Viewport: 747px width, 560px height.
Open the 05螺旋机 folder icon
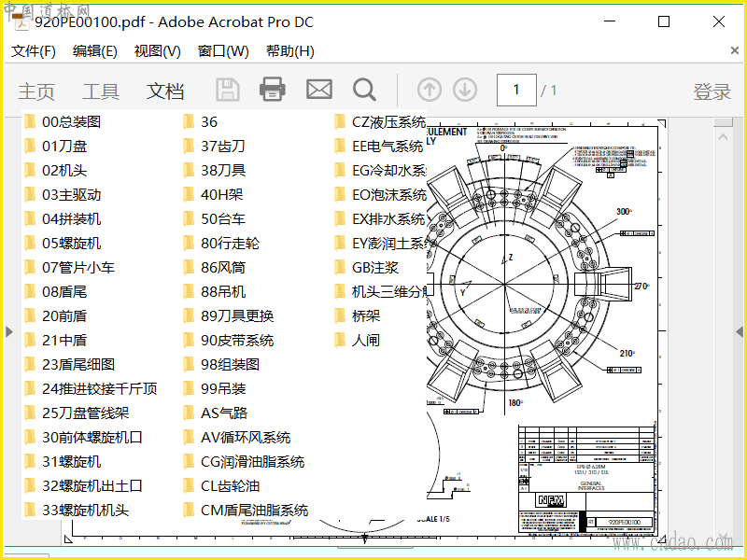[30, 244]
